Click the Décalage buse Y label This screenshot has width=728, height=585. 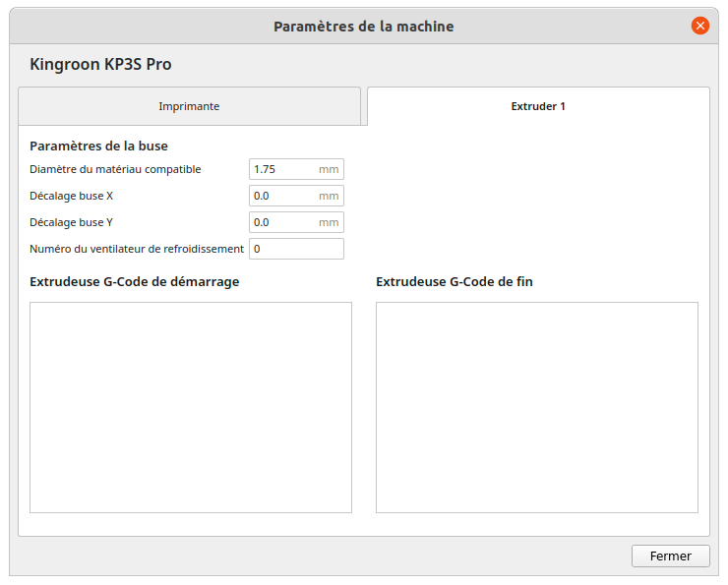click(x=72, y=222)
